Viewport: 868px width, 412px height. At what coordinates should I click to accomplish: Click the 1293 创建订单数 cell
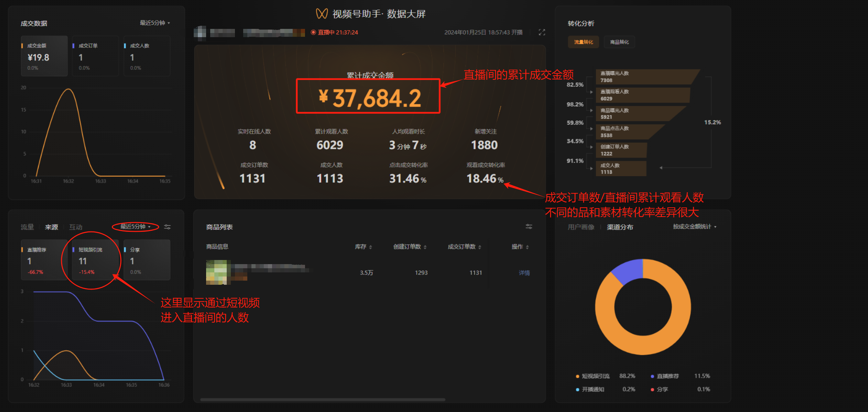421,273
